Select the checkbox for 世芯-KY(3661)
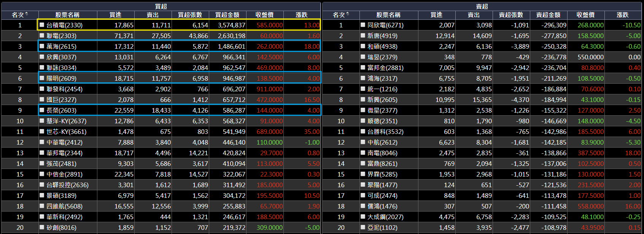This screenshot has width=644, height=234. click(42, 131)
